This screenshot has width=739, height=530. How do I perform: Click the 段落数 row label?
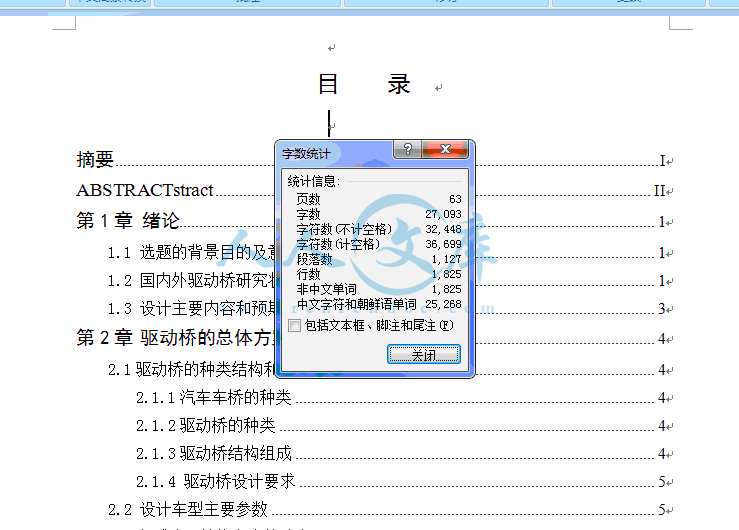tap(314, 259)
